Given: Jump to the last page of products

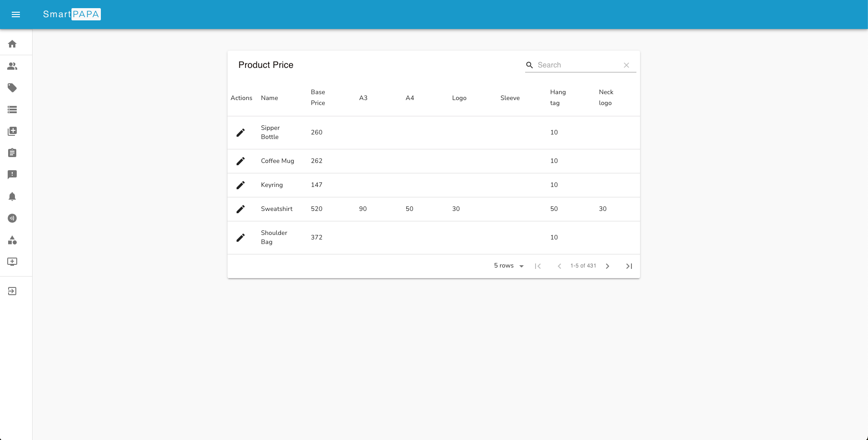Looking at the screenshot, I should [x=629, y=266].
